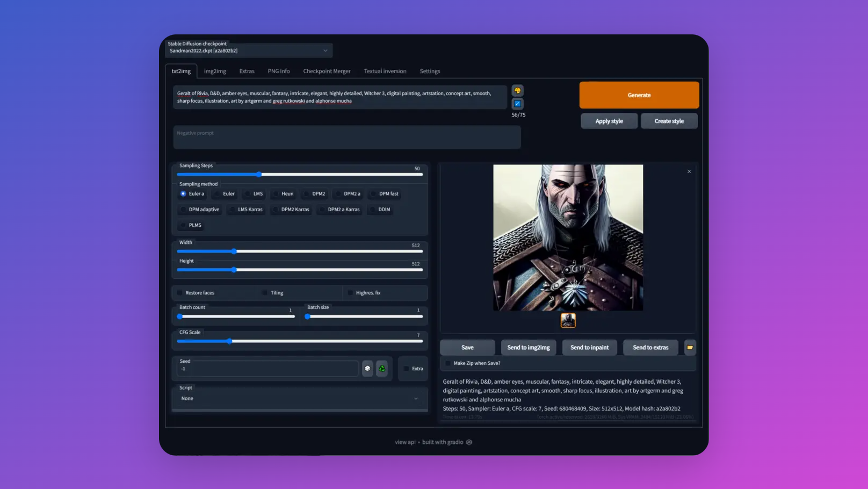Click the Apply style button

point(609,121)
